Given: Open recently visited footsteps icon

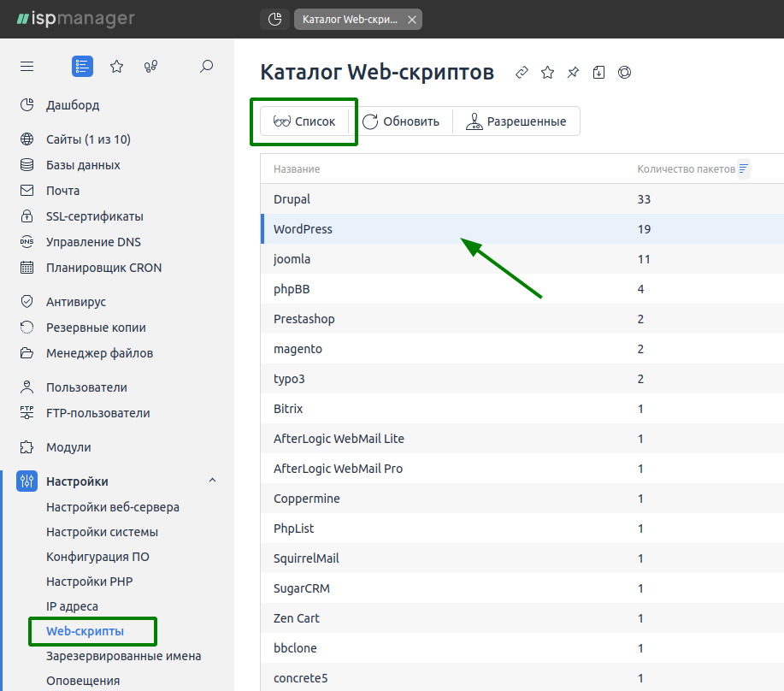Looking at the screenshot, I should 150,66.
